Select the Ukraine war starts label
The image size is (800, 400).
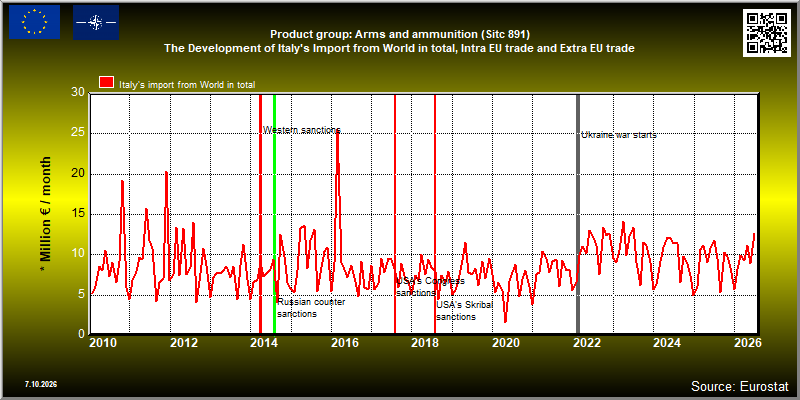coord(619,135)
